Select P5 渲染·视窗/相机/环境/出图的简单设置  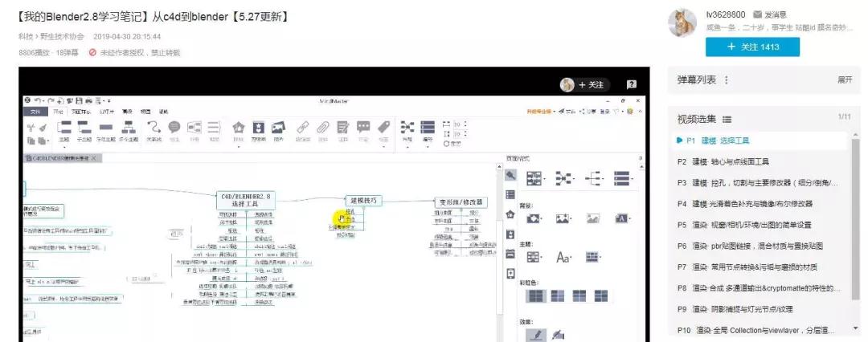point(758,225)
